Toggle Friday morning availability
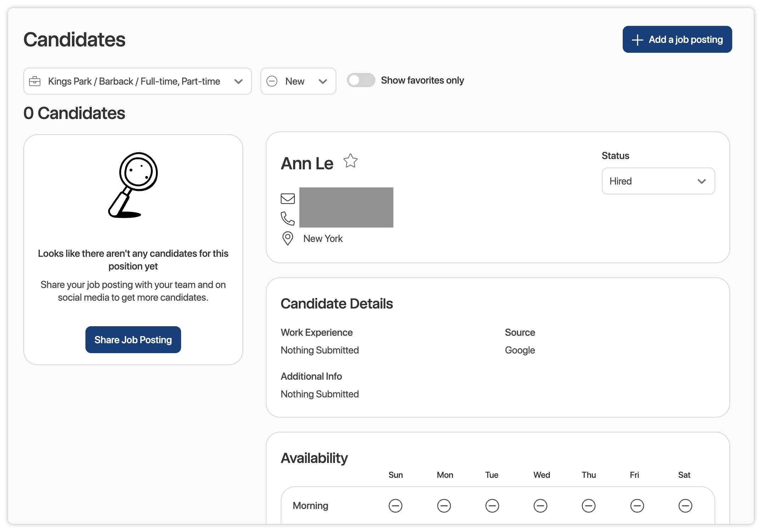 pos(637,505)
